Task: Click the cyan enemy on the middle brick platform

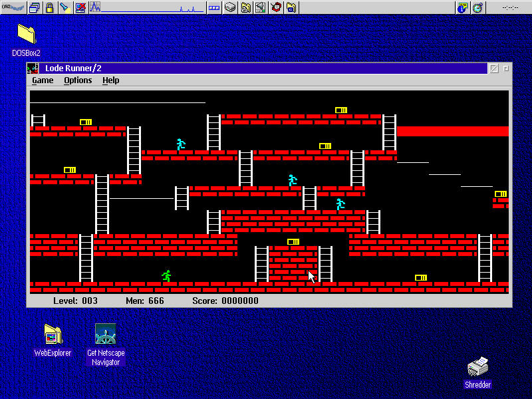Action: 293,180
